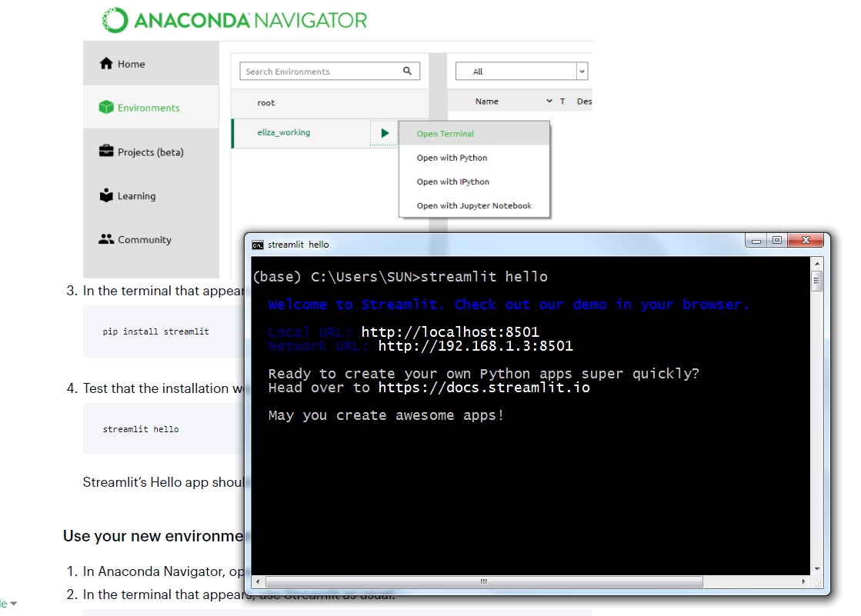
Task: Open the Community people icon
Action: point(106,239)
